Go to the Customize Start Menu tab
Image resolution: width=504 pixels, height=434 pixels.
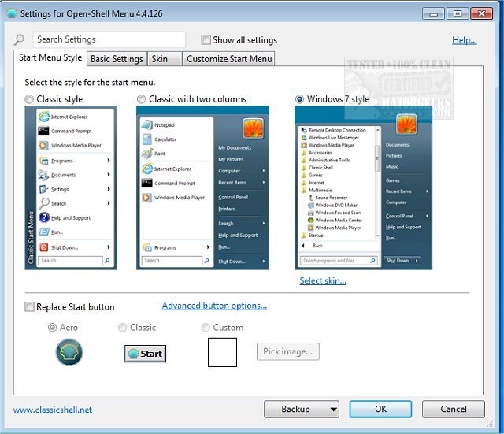pos(229,59)
